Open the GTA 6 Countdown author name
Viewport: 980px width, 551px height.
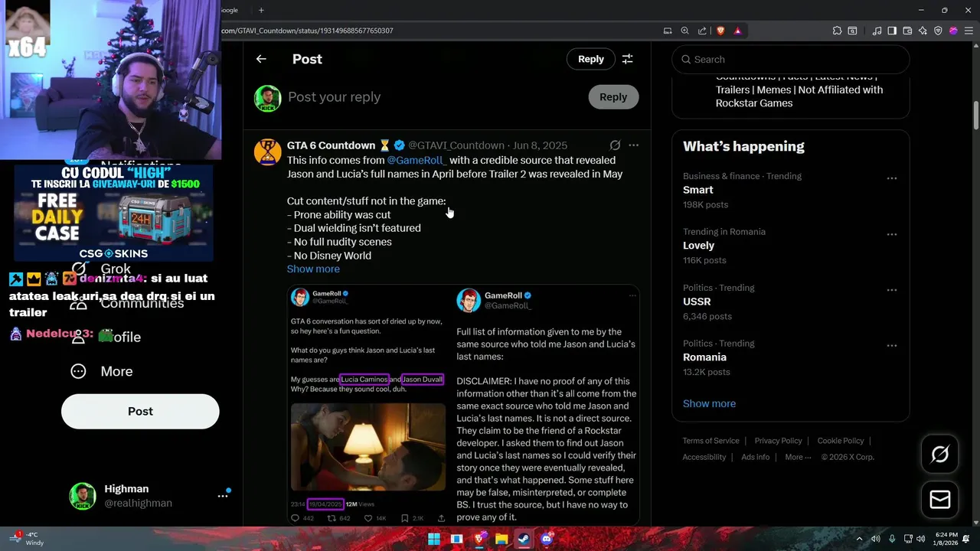click(x=332, y=145)
